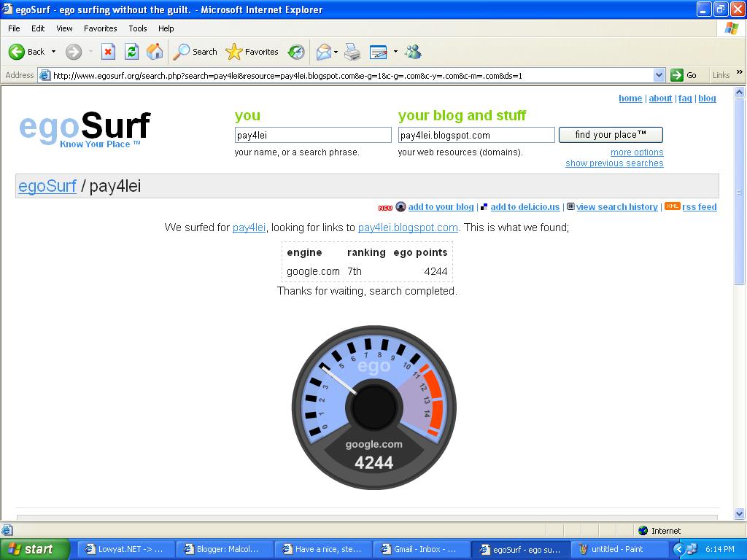Image resolution: width=747 pixels, height=560 pixels.
Task: Open Favorites star toolbar button
Action: coord(252,52)
